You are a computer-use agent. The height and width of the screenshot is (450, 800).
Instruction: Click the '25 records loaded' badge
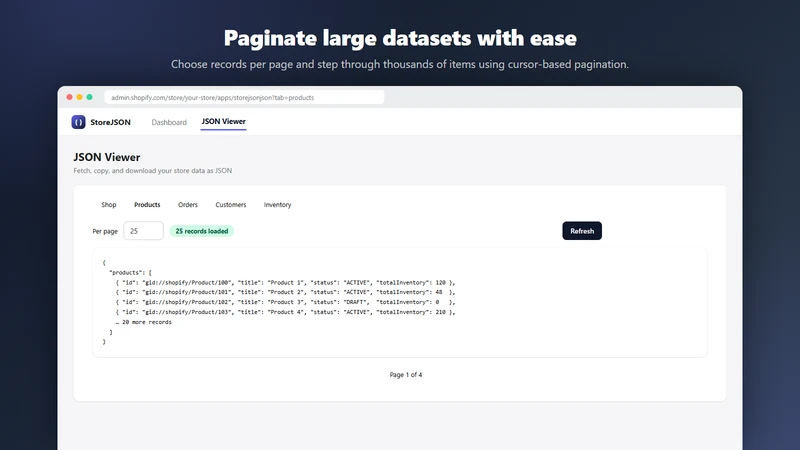(202, 231)
